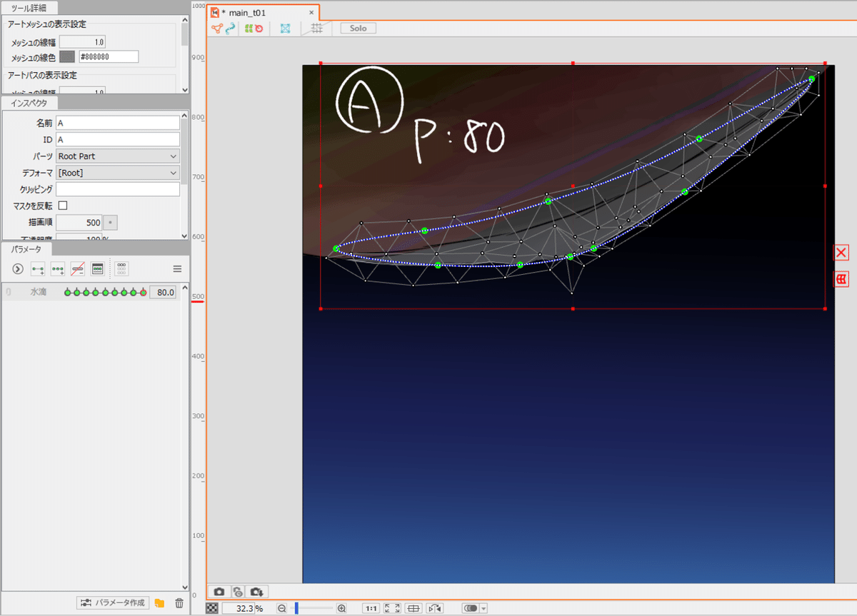Viewport: 857px width, 616px height.
Task: Click the アートメッシュの表示設定 section label
Action: coord(46,24)
